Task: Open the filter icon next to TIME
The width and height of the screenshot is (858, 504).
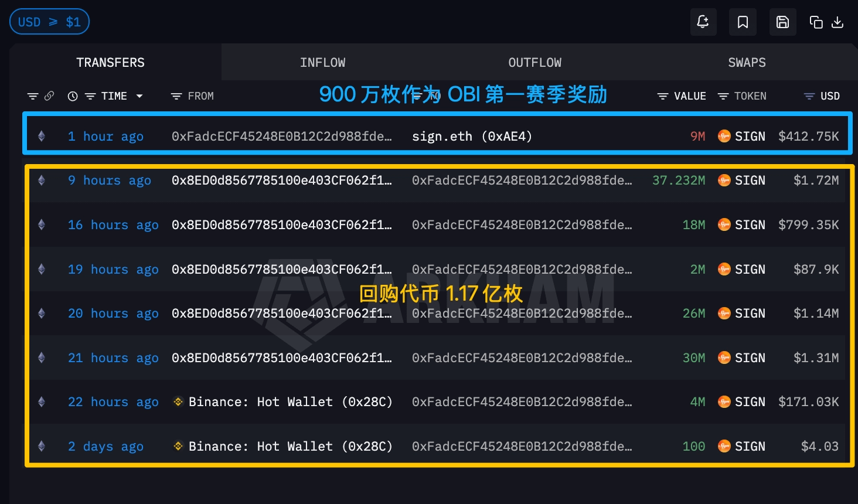Action: (90, 96)
